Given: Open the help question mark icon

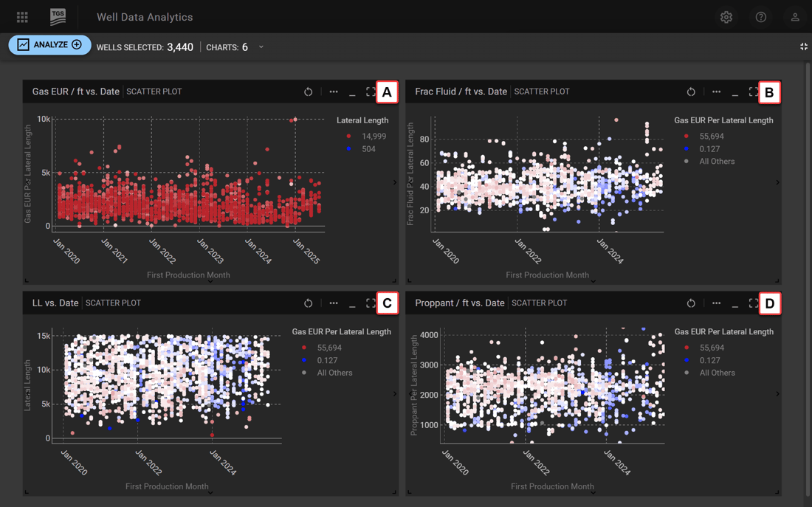Looking at the screenshot, I should pyautogui.click(x=760, y=17).
